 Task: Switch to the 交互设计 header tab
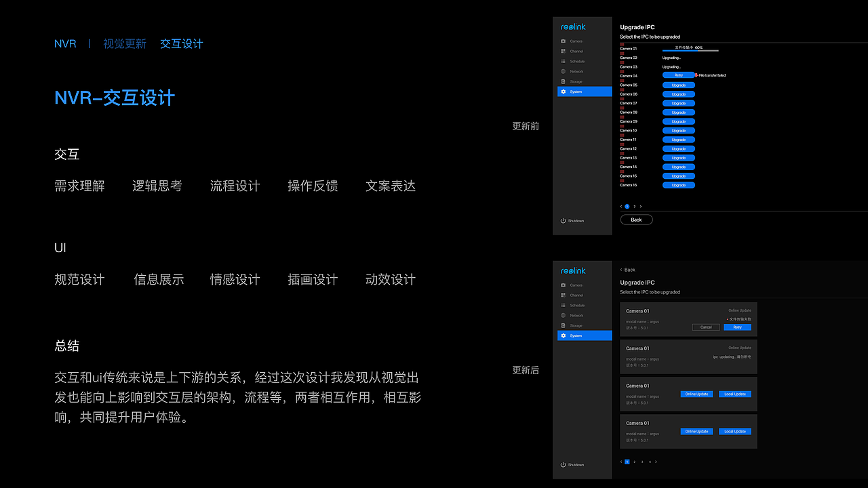[x=182, y=44]
